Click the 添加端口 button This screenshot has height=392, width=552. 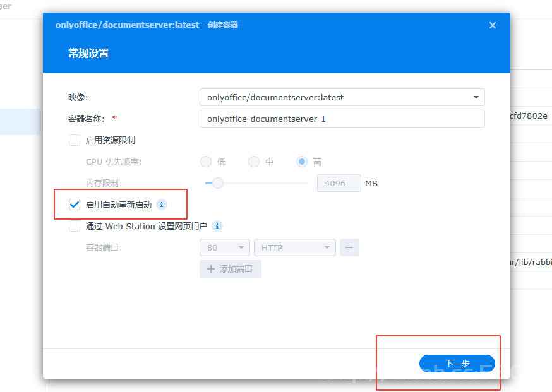(231, 269)
